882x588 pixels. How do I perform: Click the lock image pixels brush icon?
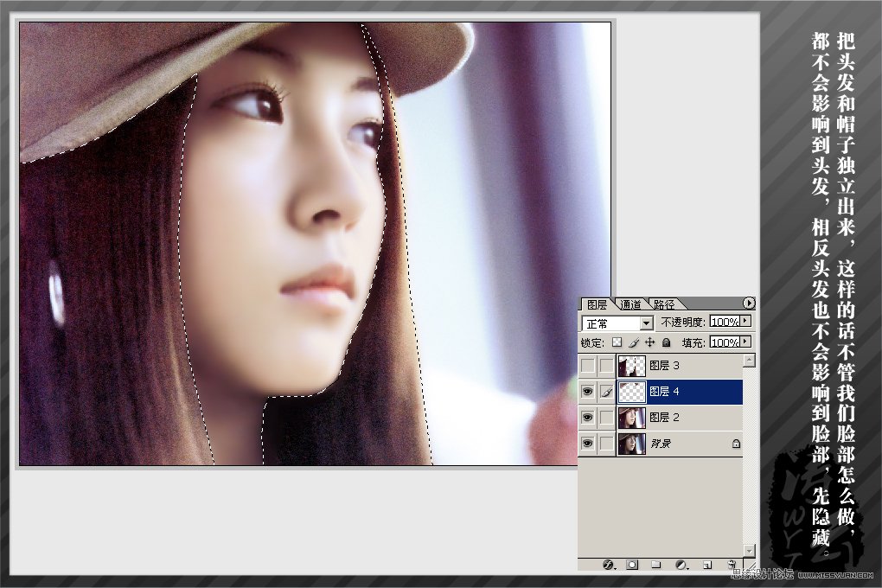tap(634, 342)
